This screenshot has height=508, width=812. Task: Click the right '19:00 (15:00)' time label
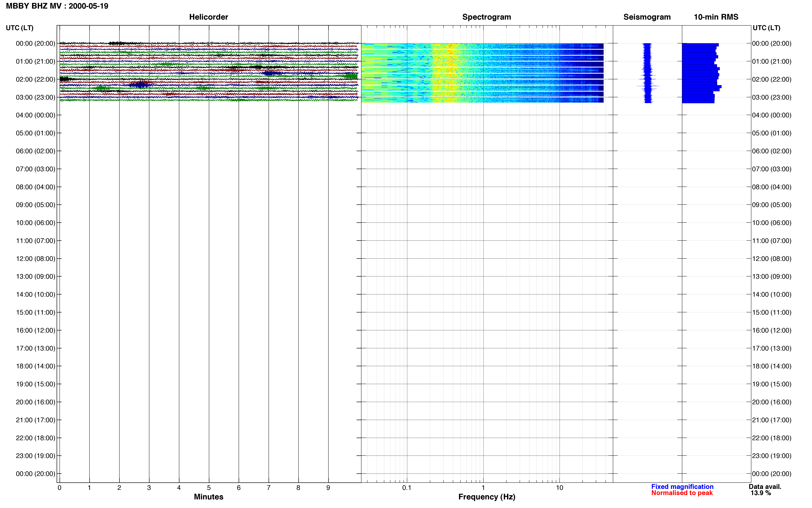click(x=772, y=384)
